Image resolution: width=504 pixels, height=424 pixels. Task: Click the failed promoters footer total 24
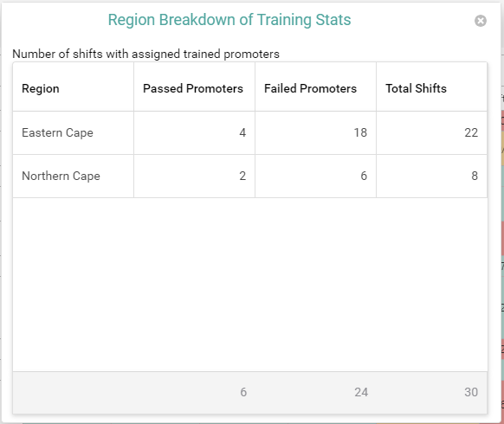coord(361,392)
